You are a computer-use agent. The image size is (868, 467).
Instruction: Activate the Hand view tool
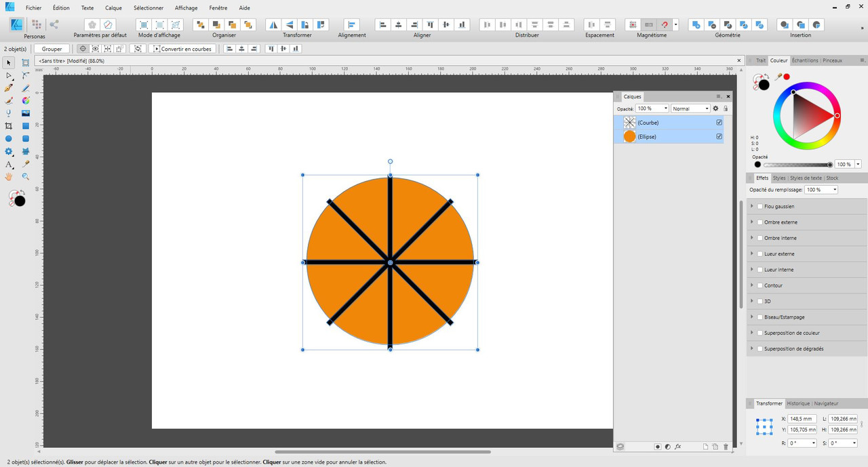[9, 176]
